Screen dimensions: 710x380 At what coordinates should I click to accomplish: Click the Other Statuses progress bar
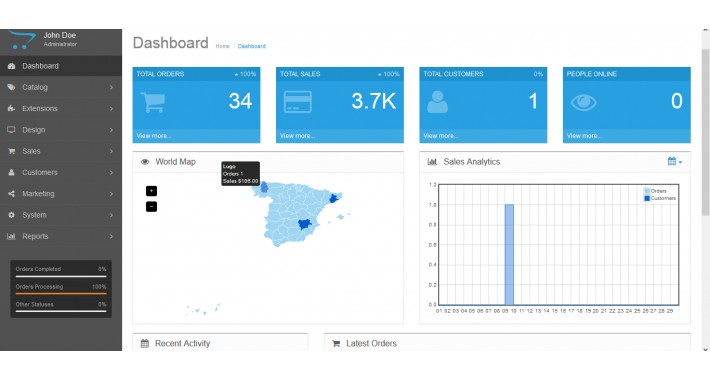coord(61,311)
